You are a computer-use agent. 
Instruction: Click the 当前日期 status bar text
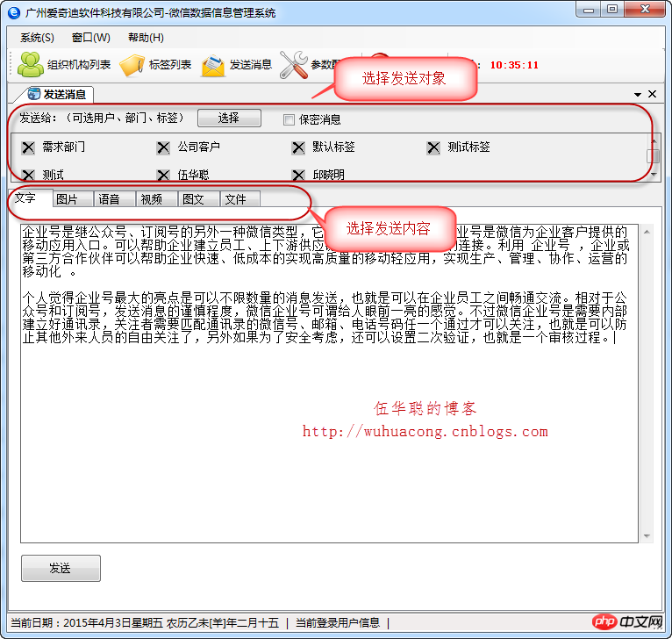click(145, 622)
